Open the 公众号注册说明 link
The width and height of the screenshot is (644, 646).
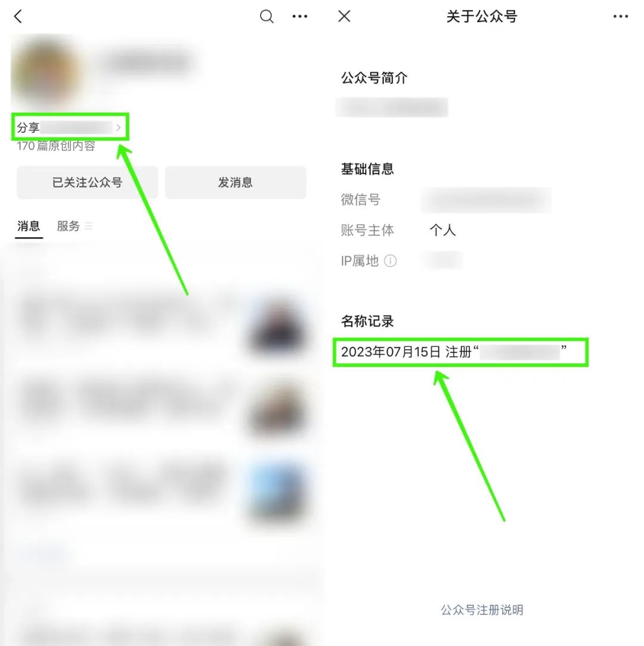(x=482, y=610)
